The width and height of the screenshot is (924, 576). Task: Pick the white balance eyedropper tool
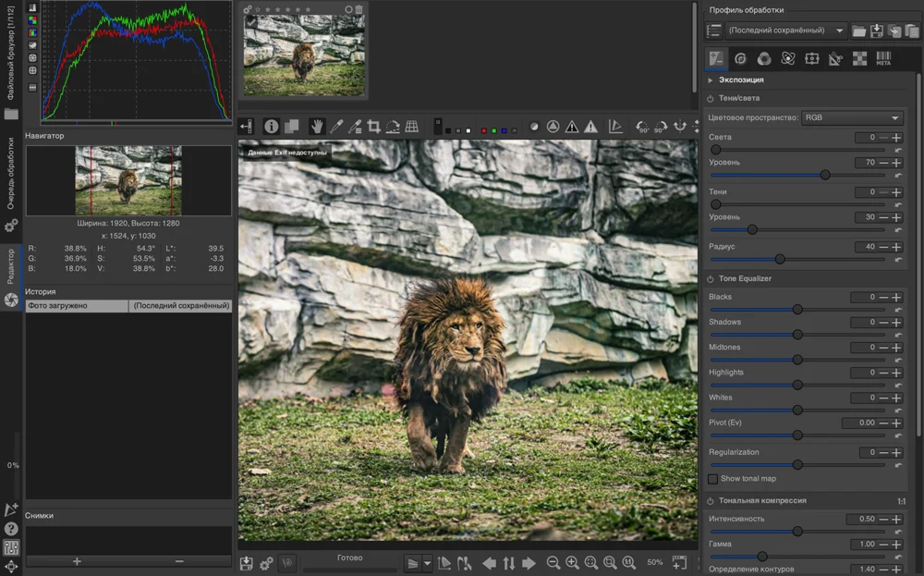pyautogui.click(x=336, y=126)
